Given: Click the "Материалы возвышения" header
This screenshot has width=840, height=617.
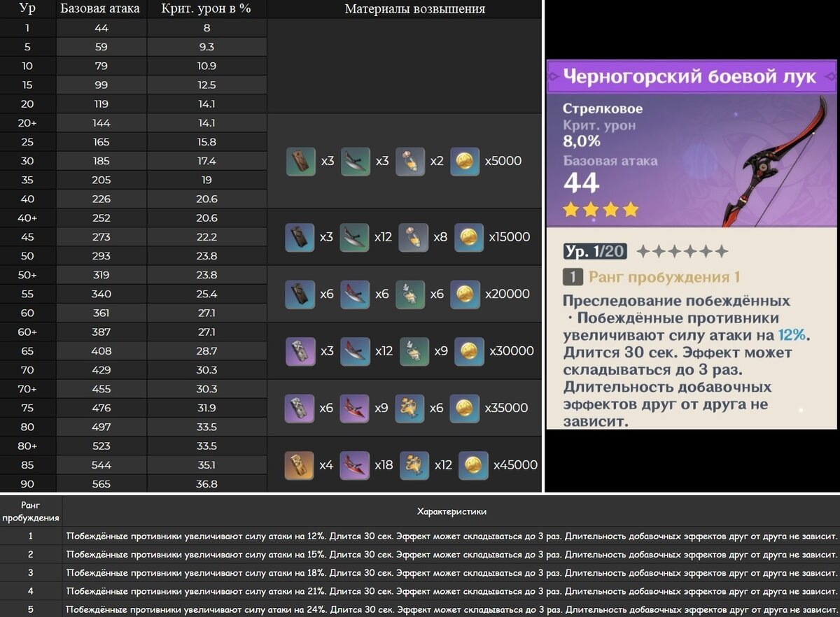Looking at the screenshot, I should (415, 8).
